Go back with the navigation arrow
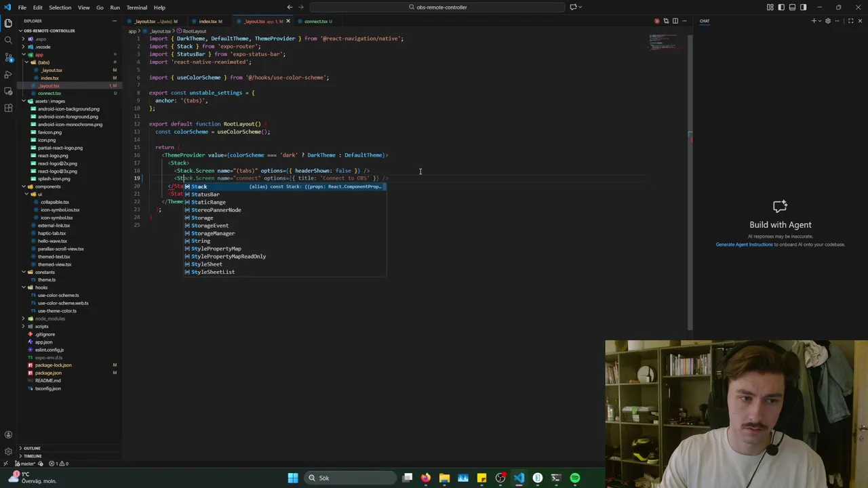 pyautogui.click(x=290, y=7)
